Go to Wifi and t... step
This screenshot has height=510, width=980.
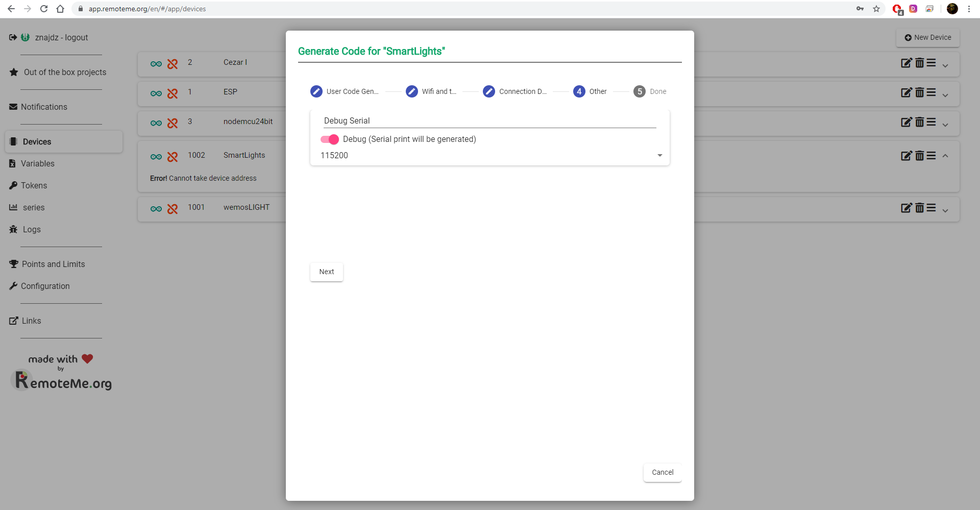tap(431, 91)
